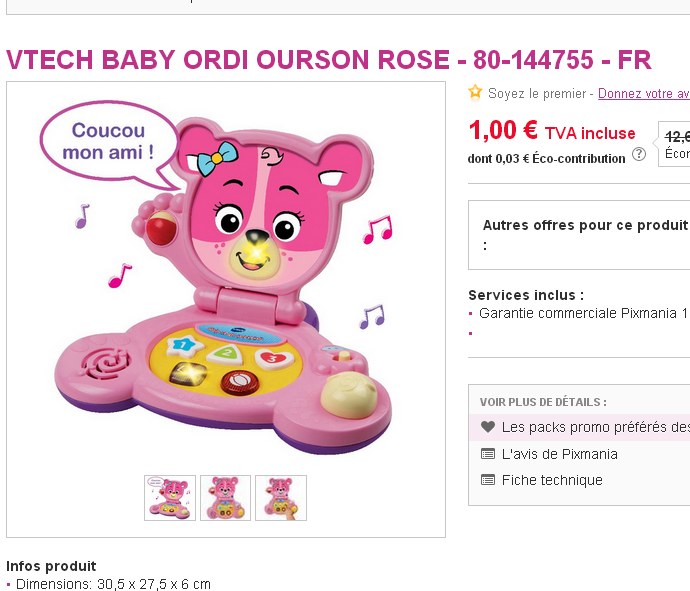
Task: Switch to the 'L'avis de Pixmania' section
Action: 559,454
